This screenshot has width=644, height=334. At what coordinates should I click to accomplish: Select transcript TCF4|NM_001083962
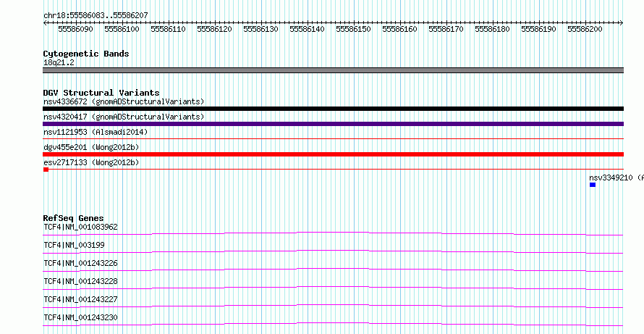[x=80, y=227]
